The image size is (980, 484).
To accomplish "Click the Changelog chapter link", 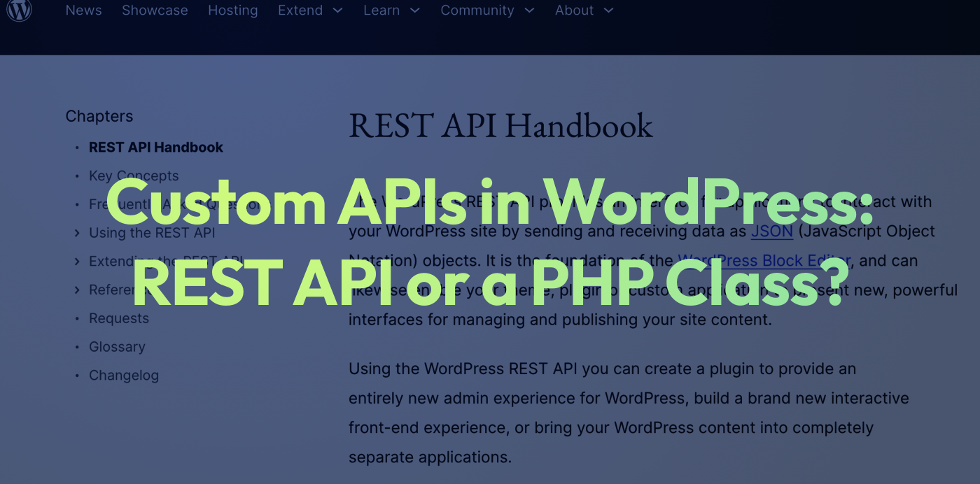I will click(x=124, y=375).
